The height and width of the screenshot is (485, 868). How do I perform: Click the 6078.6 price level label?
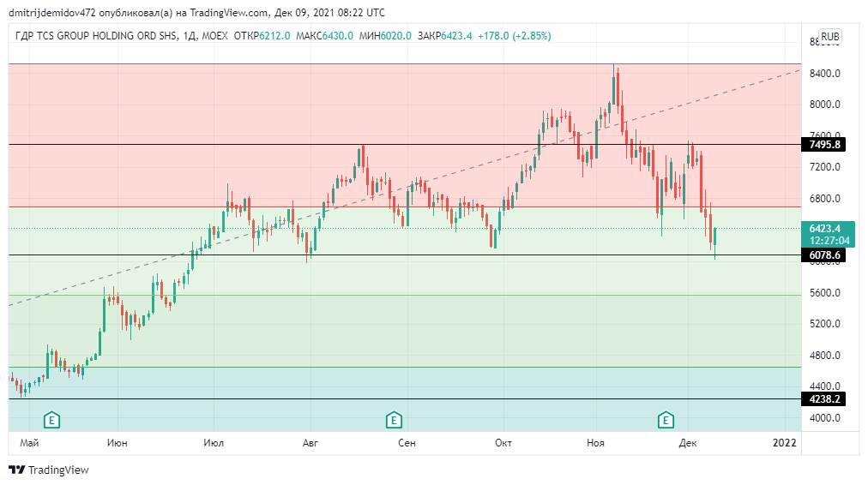click(823, 255)
